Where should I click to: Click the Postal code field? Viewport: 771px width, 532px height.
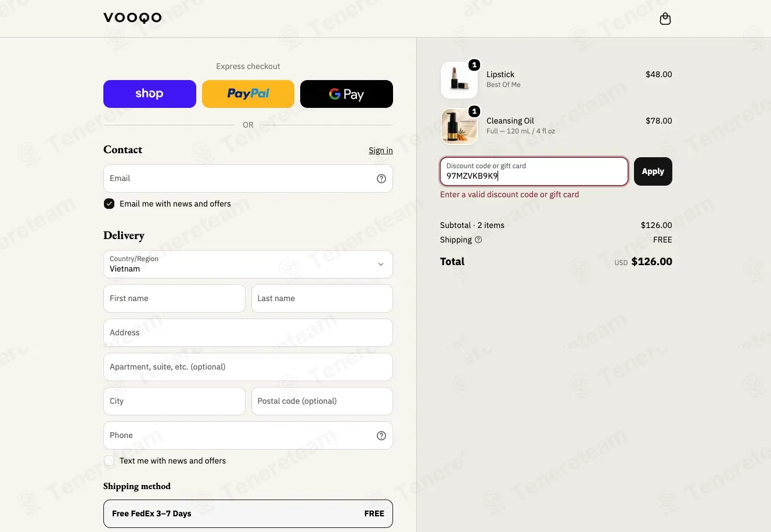coord(322,401)
